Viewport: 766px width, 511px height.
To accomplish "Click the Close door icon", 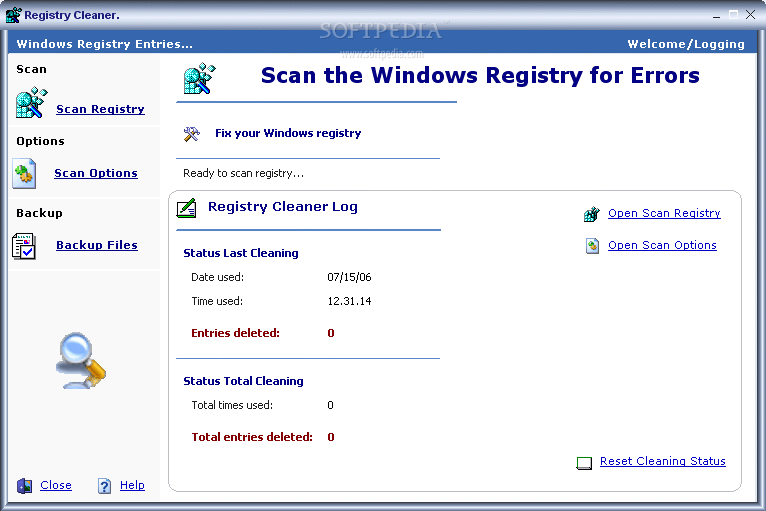I will 24,486.
